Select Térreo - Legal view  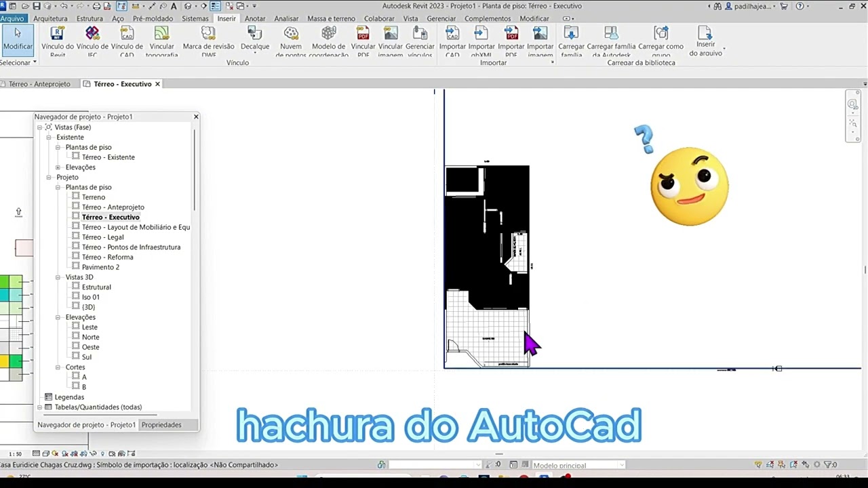(102, 237)
